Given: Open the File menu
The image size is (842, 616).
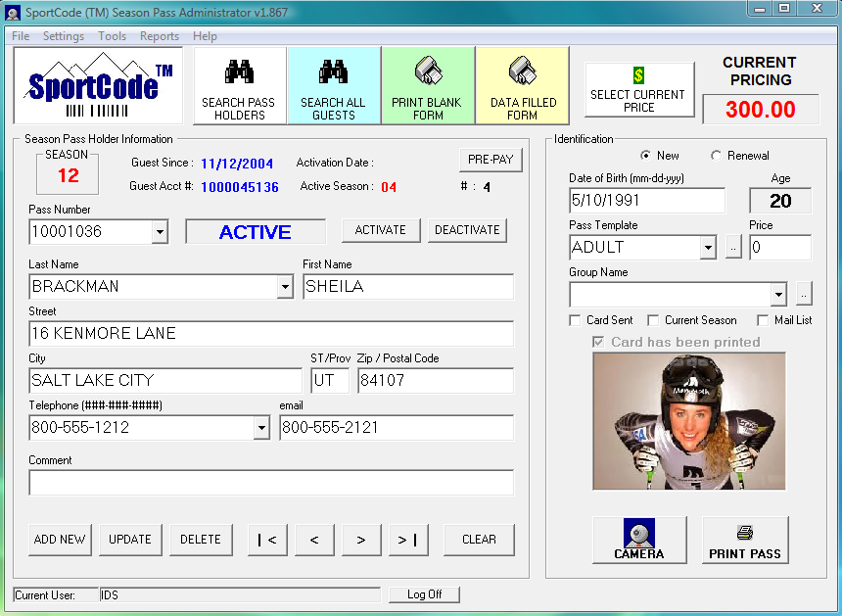Looking at the screenshot, I should (x=21, y=36).
